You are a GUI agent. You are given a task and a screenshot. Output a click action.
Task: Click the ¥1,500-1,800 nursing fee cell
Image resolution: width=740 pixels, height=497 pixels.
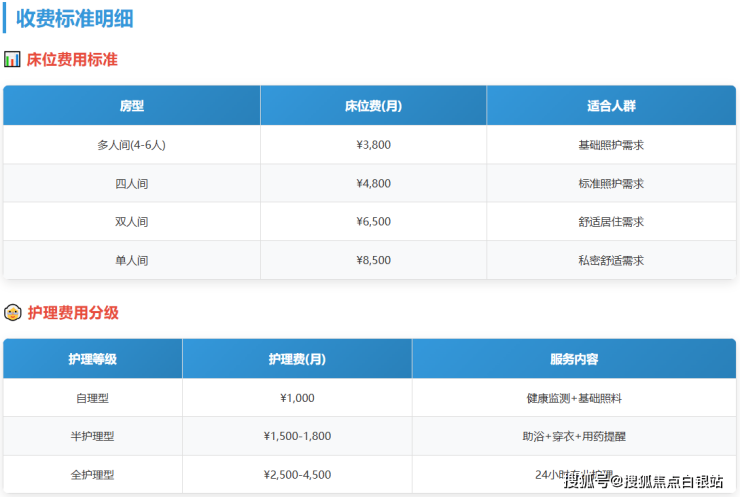[x=297, y=437]
